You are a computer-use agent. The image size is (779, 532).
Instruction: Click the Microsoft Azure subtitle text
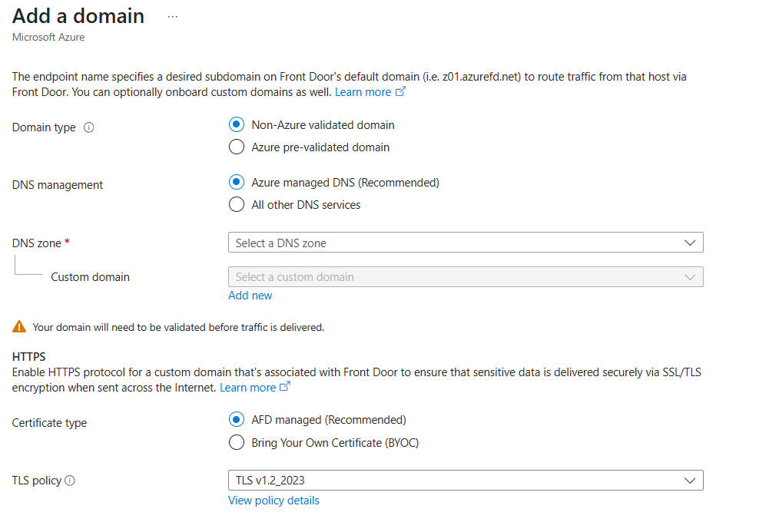(48, 37)
